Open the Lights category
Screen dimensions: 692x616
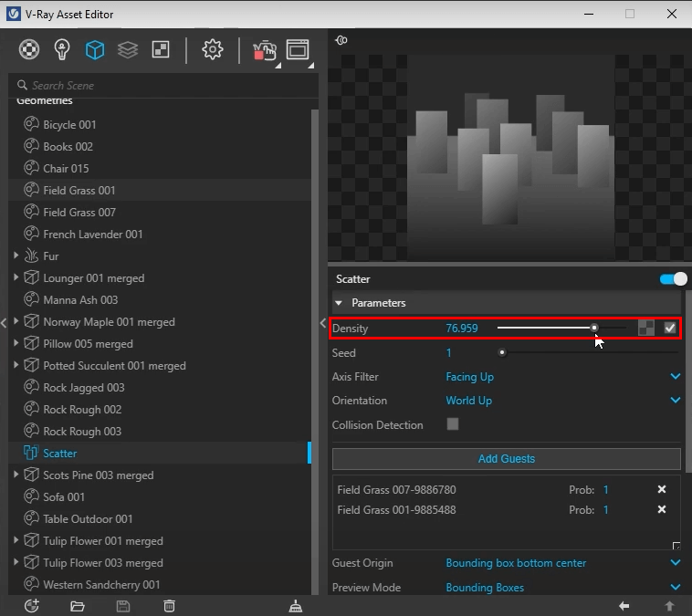[x=62, y=49]
